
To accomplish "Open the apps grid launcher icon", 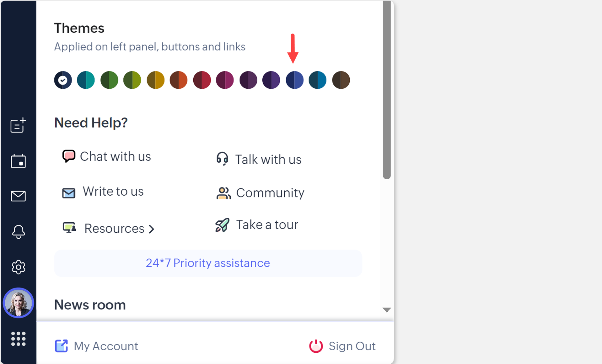I will pos(18,339).
